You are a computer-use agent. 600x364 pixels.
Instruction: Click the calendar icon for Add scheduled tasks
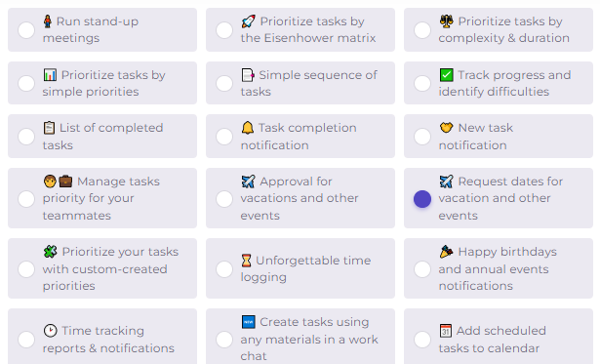[446, 330]
